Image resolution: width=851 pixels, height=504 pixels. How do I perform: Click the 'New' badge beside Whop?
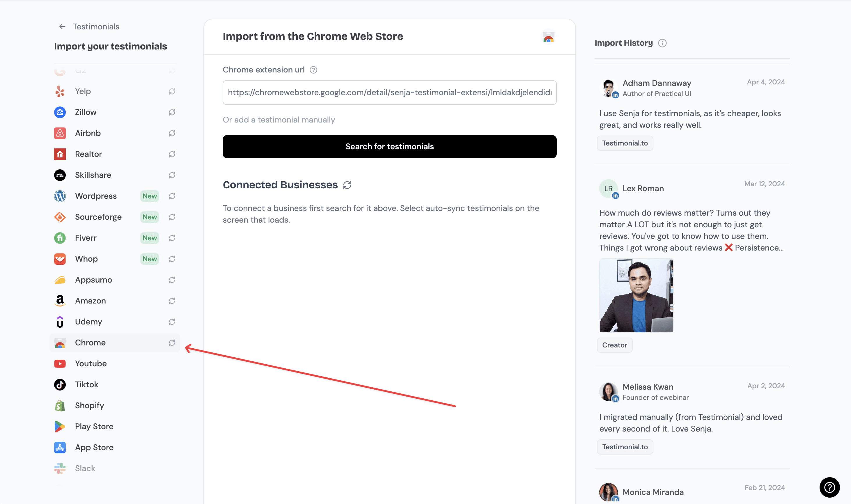pos(150,259)
